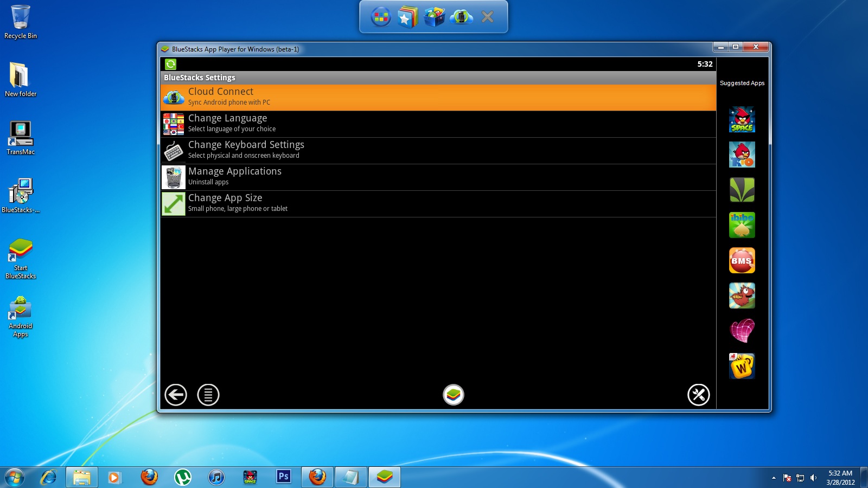Click the green refresh icon in status bar

click(170, 65)
